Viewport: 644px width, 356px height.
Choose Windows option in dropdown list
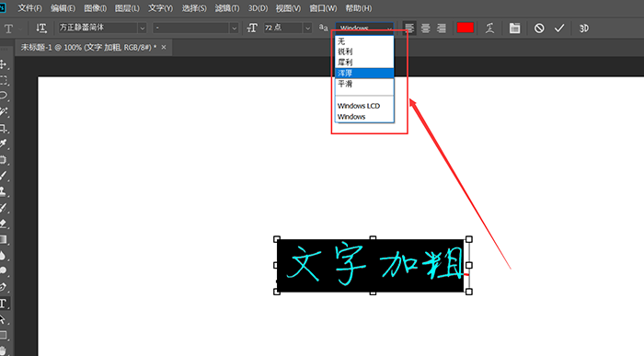coord(364,117)
